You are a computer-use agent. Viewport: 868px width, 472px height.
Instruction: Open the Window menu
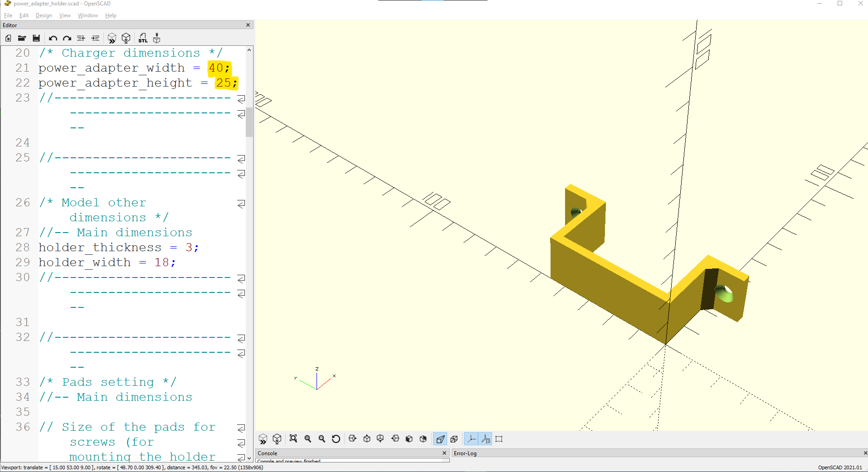coord(88,15)
